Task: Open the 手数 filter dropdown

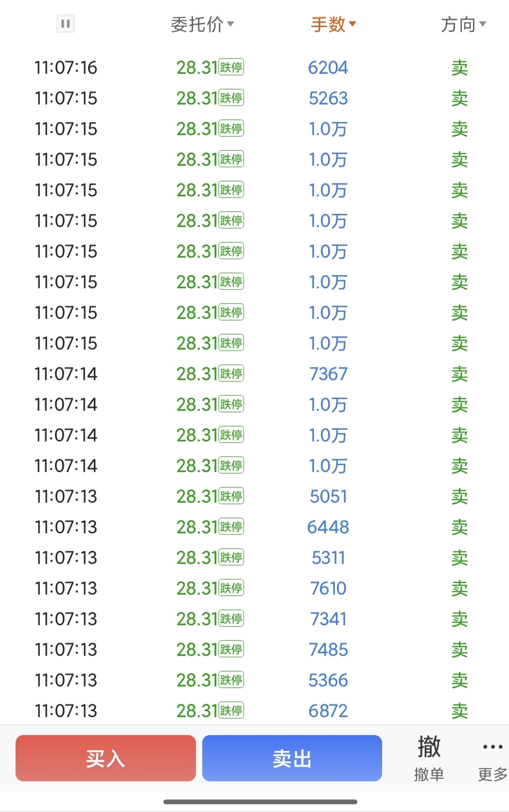Action: pos(333,24)
